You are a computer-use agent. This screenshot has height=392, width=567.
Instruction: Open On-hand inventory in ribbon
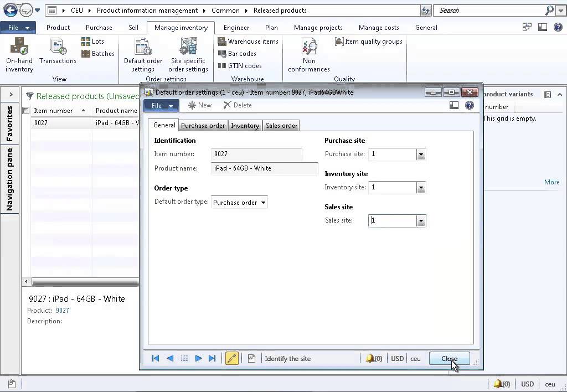19,55
